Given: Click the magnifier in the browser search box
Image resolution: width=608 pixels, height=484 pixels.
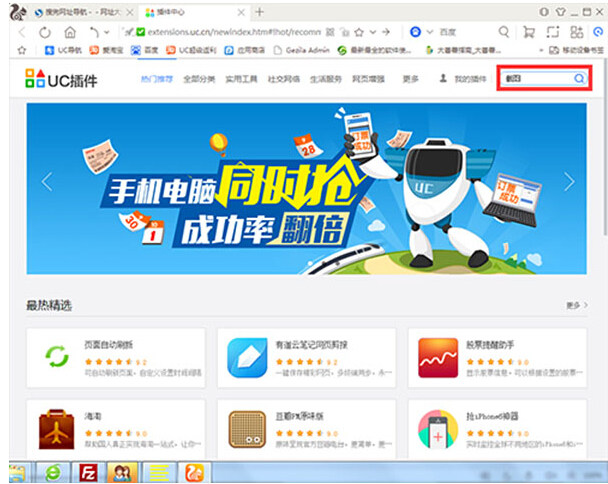Looking at the screenshot, I should pos(504,32).
